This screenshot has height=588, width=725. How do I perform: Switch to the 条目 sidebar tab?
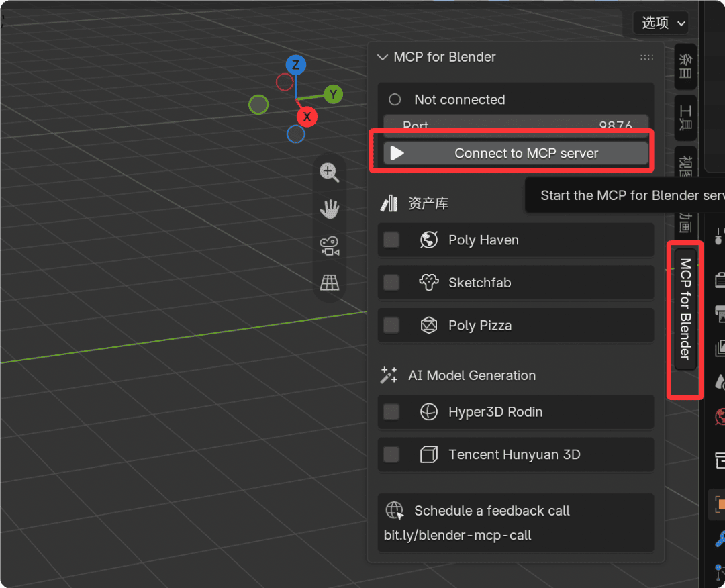[x=685, y=66]
